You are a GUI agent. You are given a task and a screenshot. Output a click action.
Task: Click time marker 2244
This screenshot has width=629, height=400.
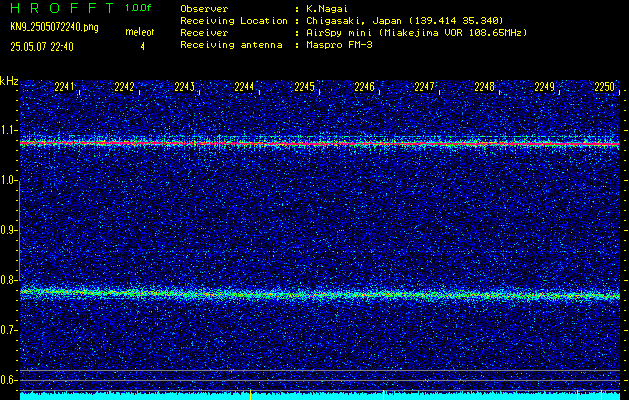pyautogui.click(x=244, y=87)
